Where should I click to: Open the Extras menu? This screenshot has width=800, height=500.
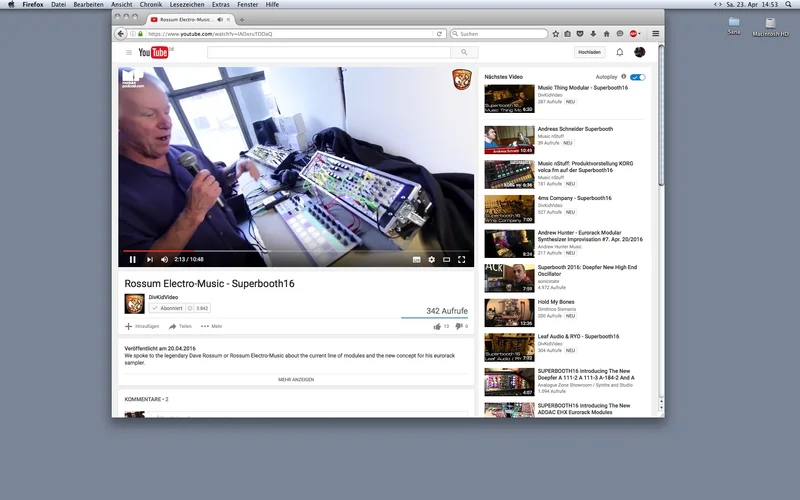coord(220,5)
